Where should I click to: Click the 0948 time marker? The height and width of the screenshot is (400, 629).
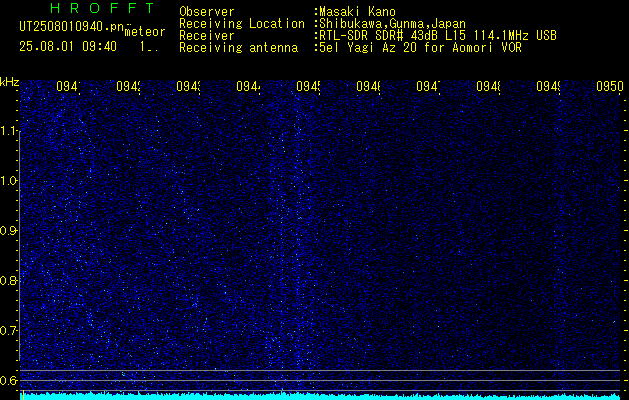pyautogui.click(x=488, y=86)
